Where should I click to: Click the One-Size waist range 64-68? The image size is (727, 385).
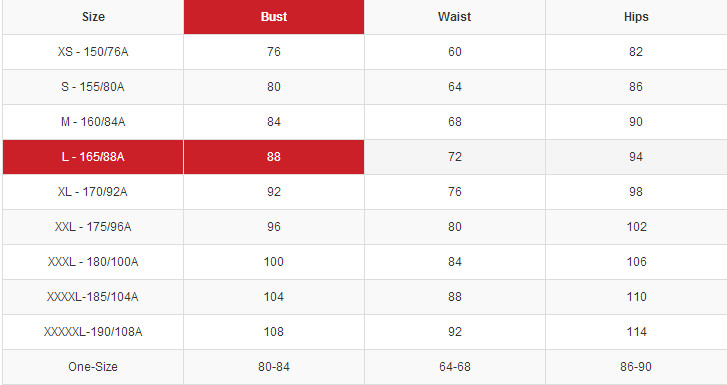tap(454, 367)
